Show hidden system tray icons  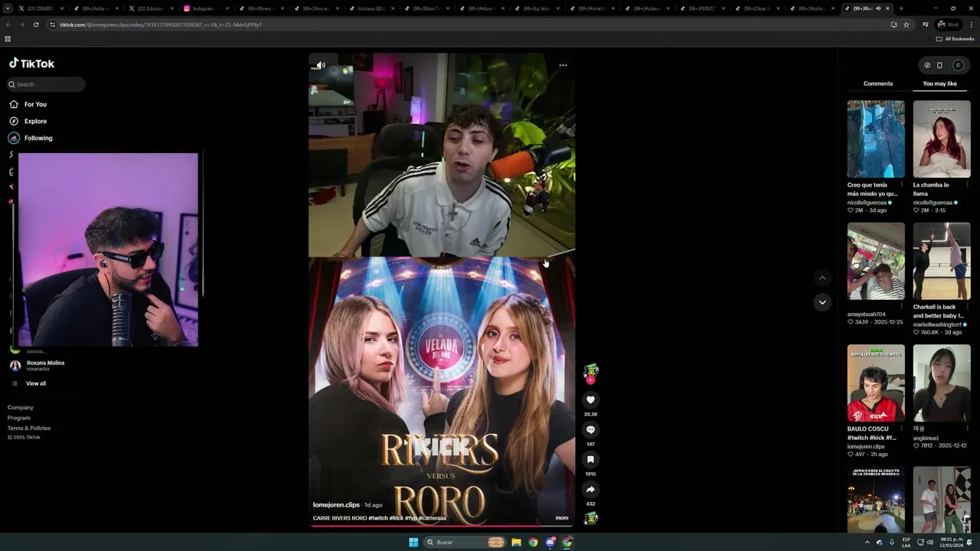(x=867, y=542)
